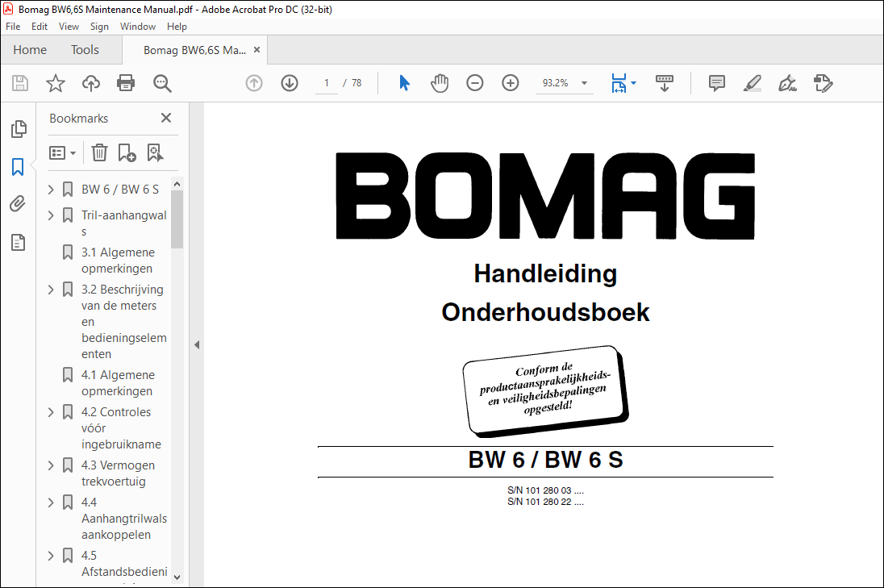The image size is (884, 588).
Task: Click the bookmarks scrollbar thumb
Action: (x=177, y=219)
